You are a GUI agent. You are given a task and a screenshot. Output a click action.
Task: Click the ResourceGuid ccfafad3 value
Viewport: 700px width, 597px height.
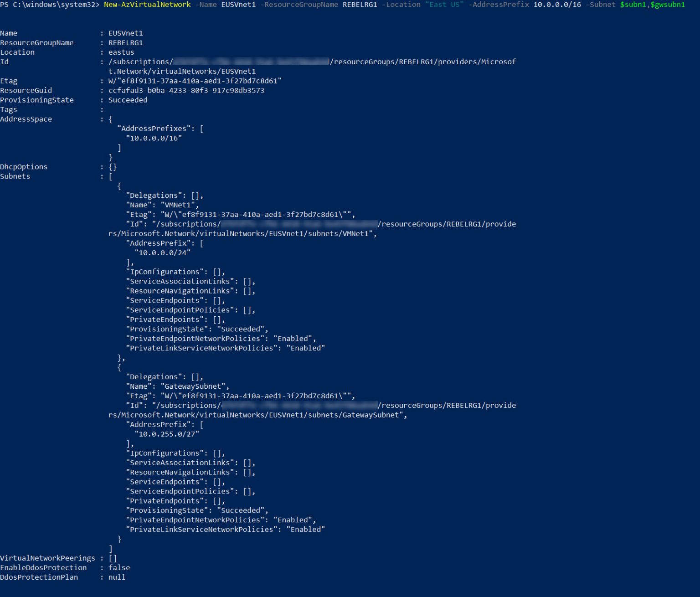coord(186,90)
